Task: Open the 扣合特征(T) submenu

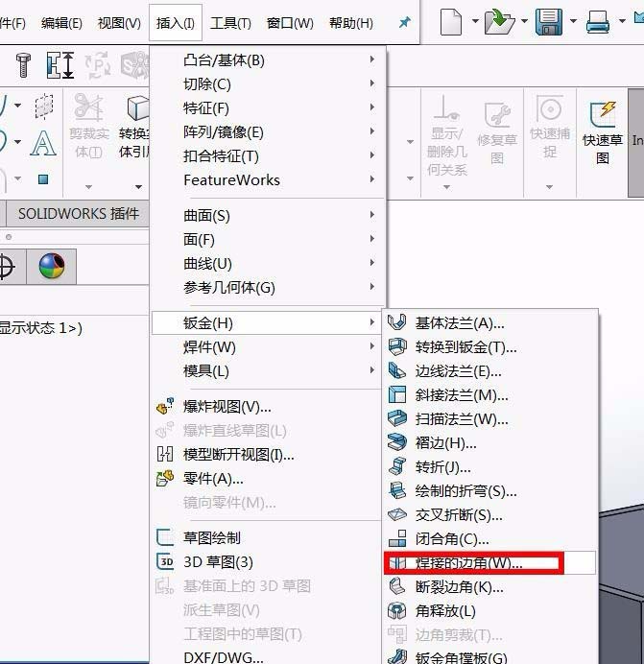Action: [268, 155]
